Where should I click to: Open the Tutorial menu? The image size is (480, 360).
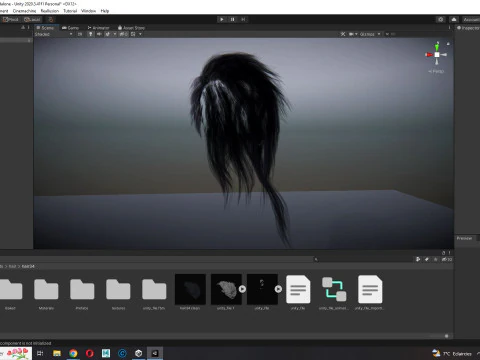coord(70,11)
